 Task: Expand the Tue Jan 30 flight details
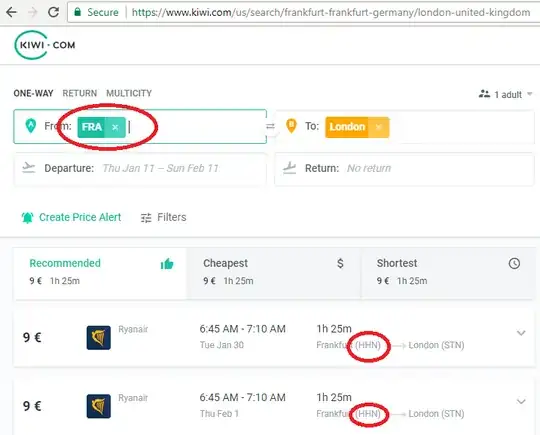(x=521, y=333)
